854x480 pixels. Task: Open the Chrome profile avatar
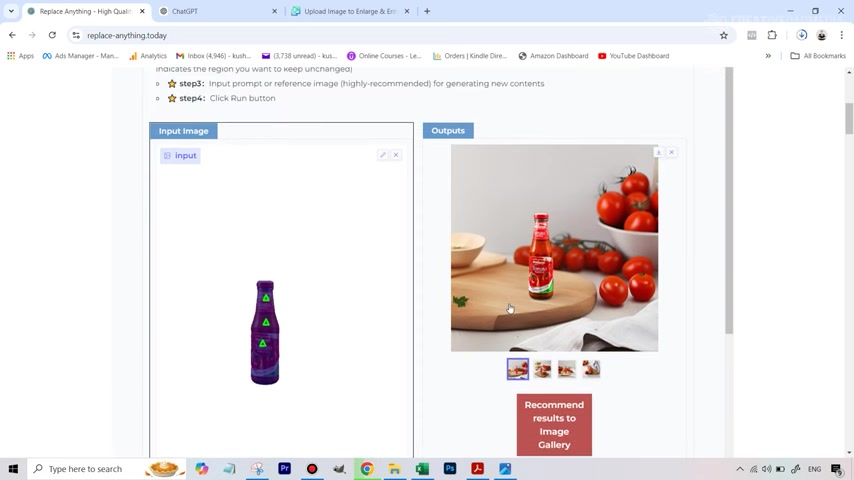point(821,35)
